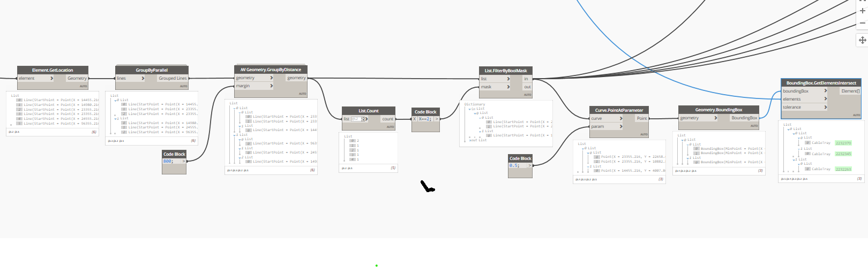Click element ID 2232263 in preview
Screen dimensions: 868x267
click(x=843, y=169)
